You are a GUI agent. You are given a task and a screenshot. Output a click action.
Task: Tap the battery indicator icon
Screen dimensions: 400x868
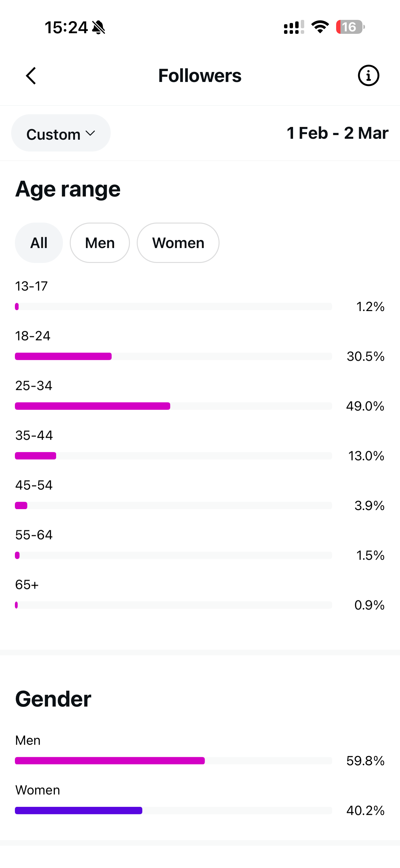pyautogui.click(x=350, y=27)
